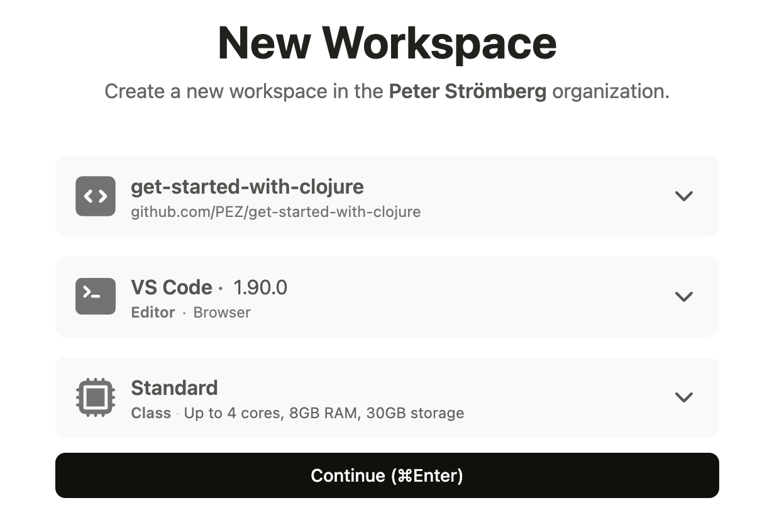Select the Standard class title

coord(174,388)
